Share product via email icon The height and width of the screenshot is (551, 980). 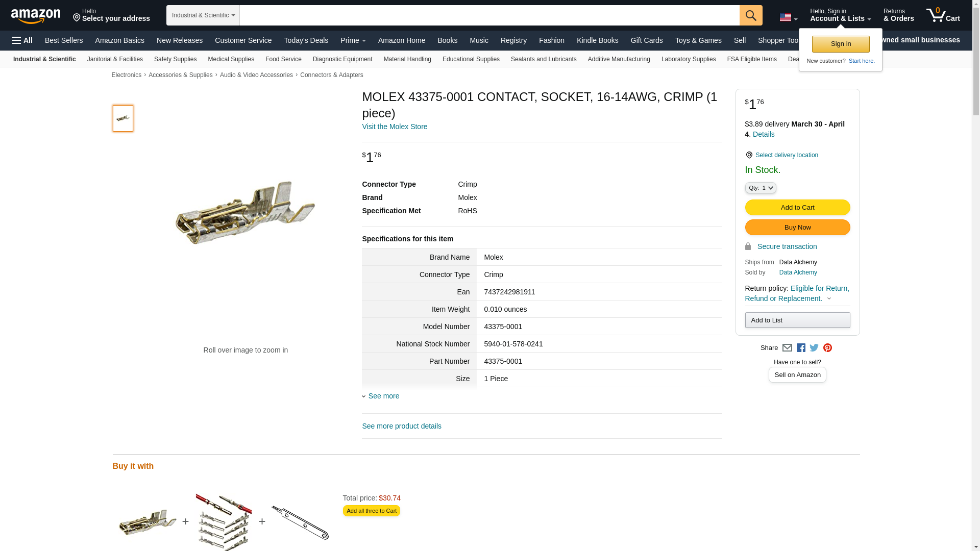tap(787, 348)
